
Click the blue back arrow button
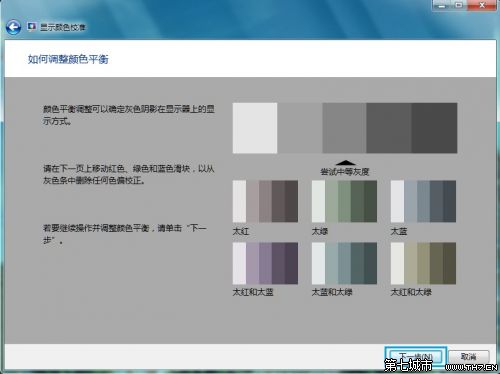click(13, 27)
